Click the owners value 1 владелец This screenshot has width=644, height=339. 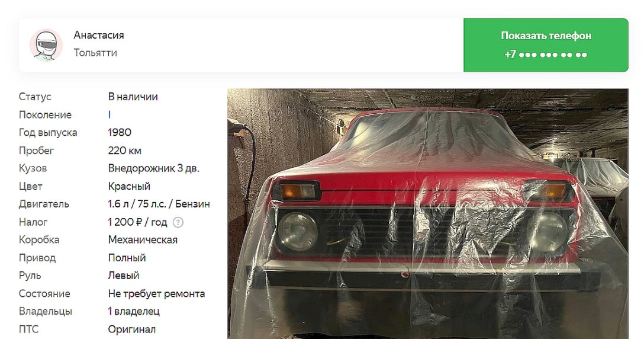(134, 311)
